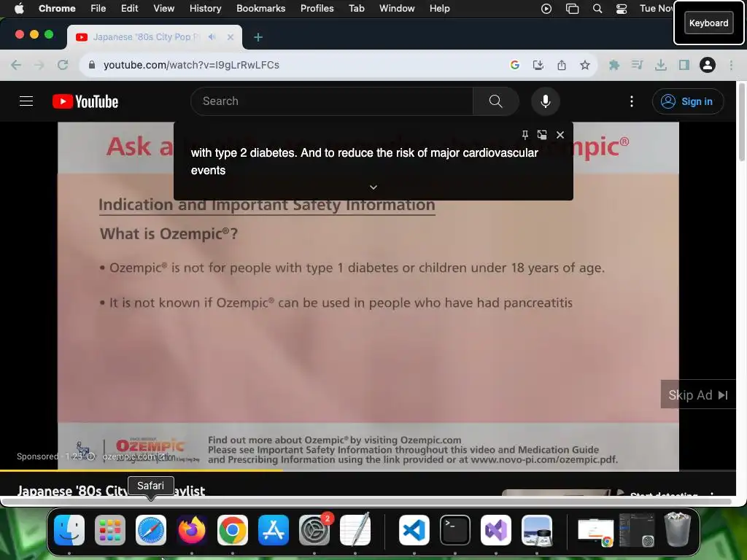Open Chrome downloads icon
The image size is (747, 560).
[x=660, y=65]
